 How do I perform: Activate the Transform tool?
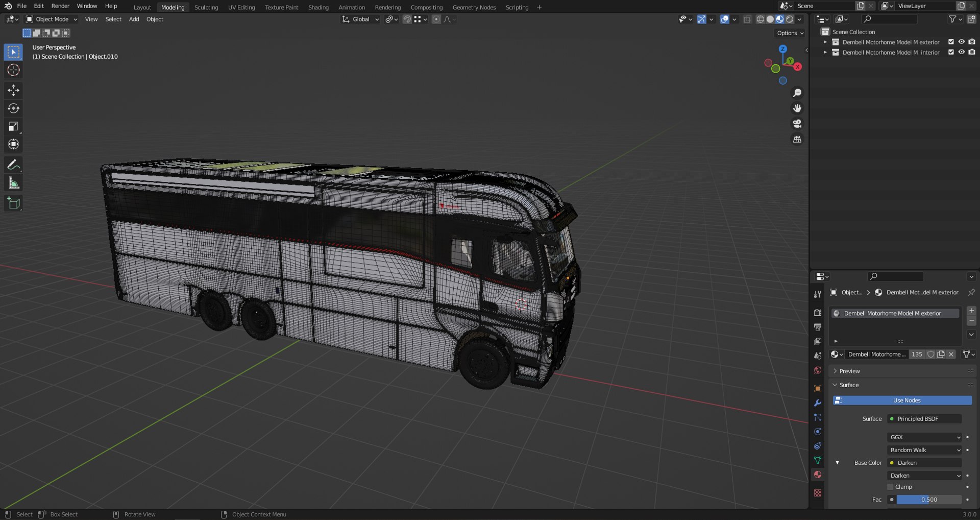point(14,144)
